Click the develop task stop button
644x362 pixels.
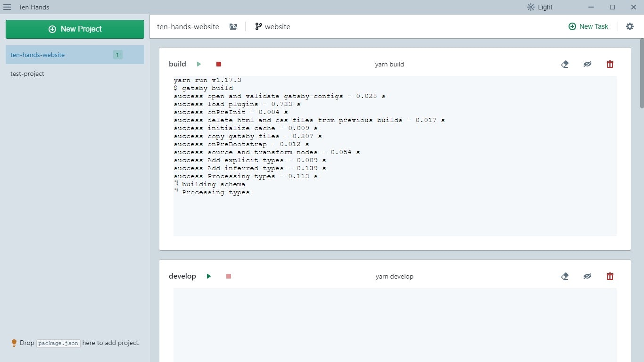pyautogui.click(x=229, y=276)
